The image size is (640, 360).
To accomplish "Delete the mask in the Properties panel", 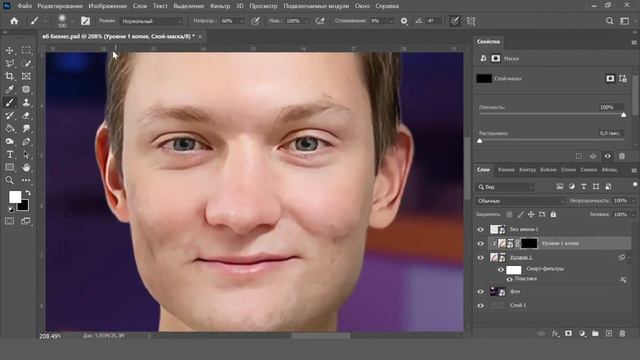I will [x=622, y=156].
